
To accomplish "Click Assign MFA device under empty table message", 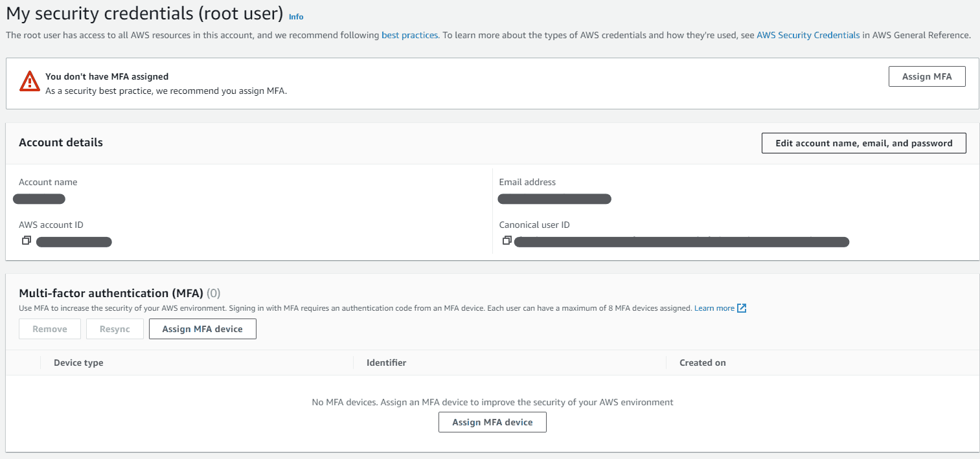I will (492, 422).
